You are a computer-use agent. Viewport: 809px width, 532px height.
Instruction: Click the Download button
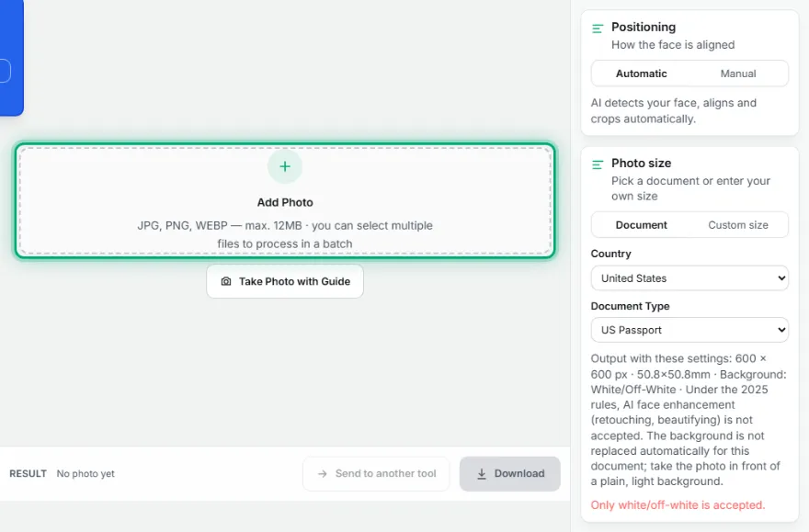click(509, 474)
